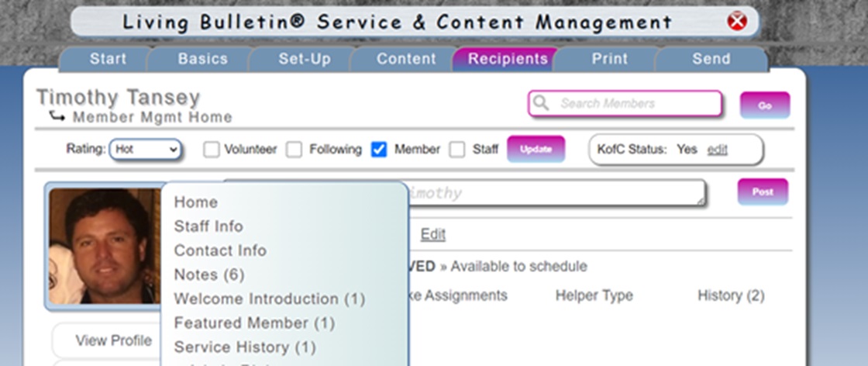Open the Send tab
868x366 pixels.
click(711, 59)
